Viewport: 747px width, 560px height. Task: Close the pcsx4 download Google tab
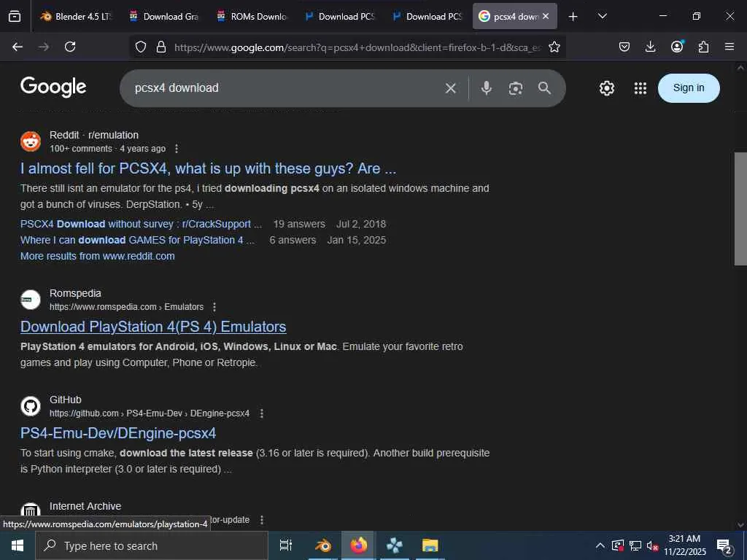point(546,16)
